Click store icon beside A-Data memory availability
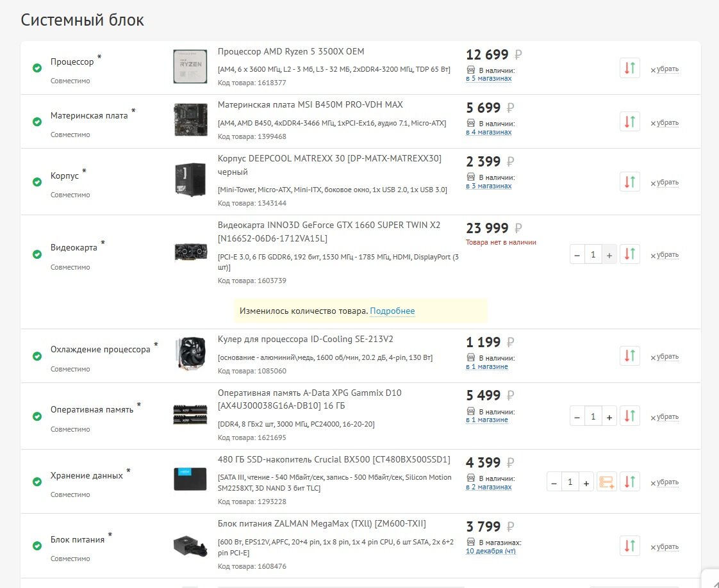Screen dimensions: 719x588 [470, 411]
